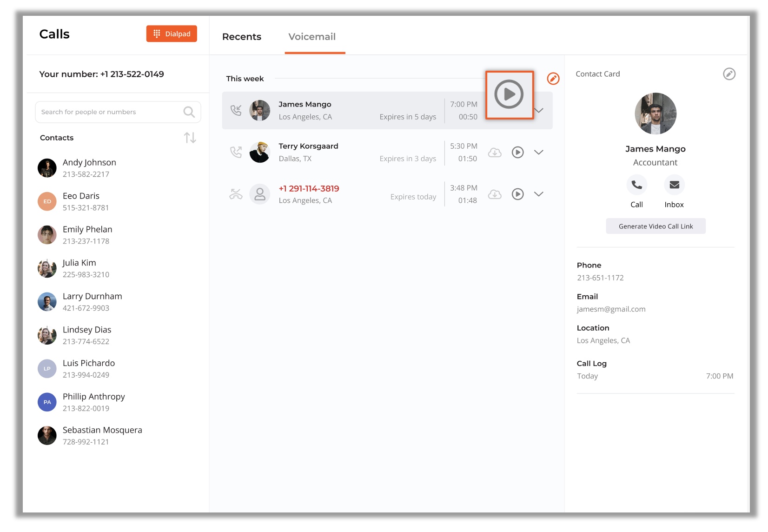Open the Dialpad

(x=172, y=34)
